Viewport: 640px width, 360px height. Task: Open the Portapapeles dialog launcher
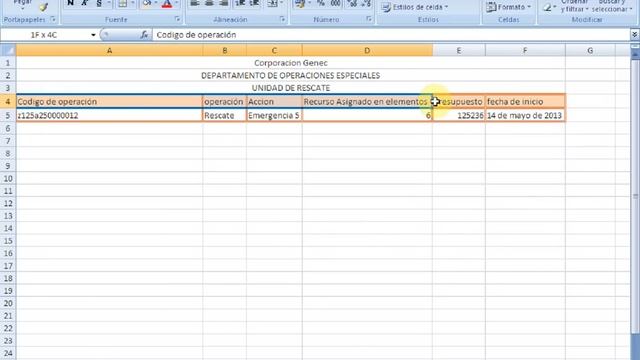click(x=53, y=19)
